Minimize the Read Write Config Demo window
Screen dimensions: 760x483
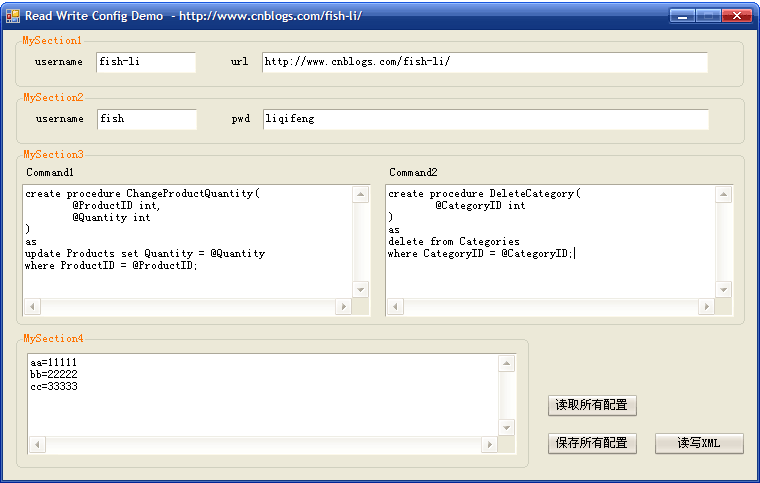[683, 16]
